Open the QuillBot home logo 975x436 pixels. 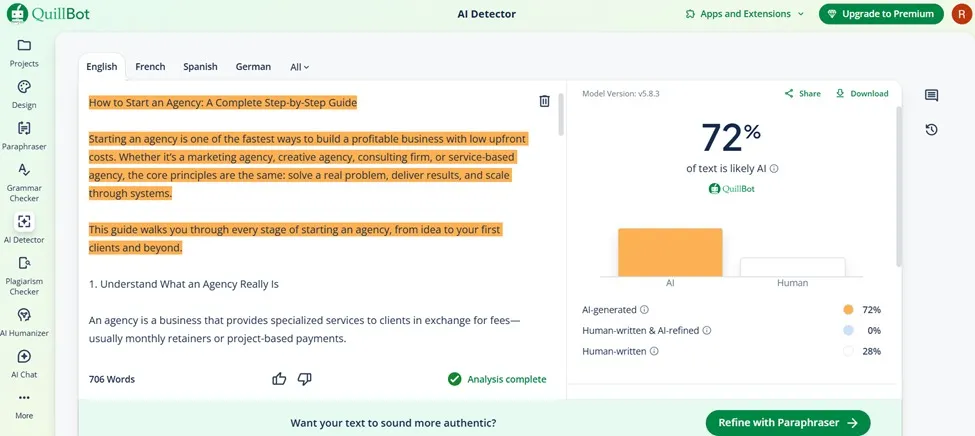(49, 14)
